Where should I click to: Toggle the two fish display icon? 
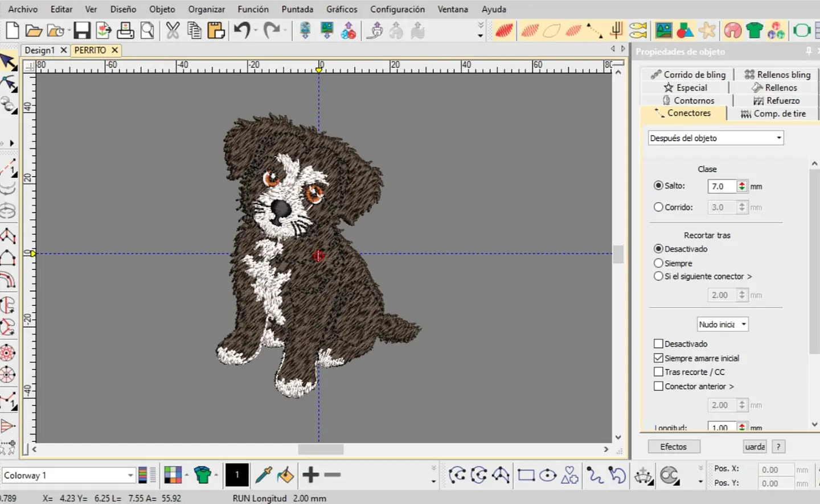point(638,30)
